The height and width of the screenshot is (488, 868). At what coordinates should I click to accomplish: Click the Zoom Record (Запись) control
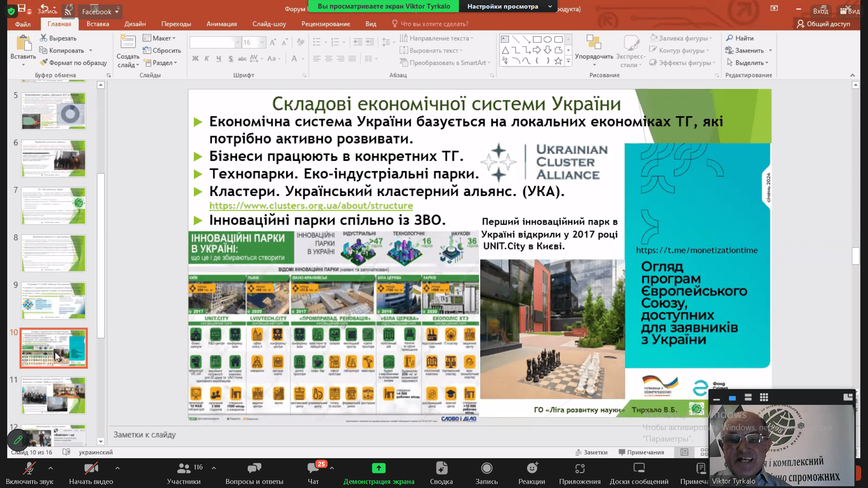coord(486,473)
